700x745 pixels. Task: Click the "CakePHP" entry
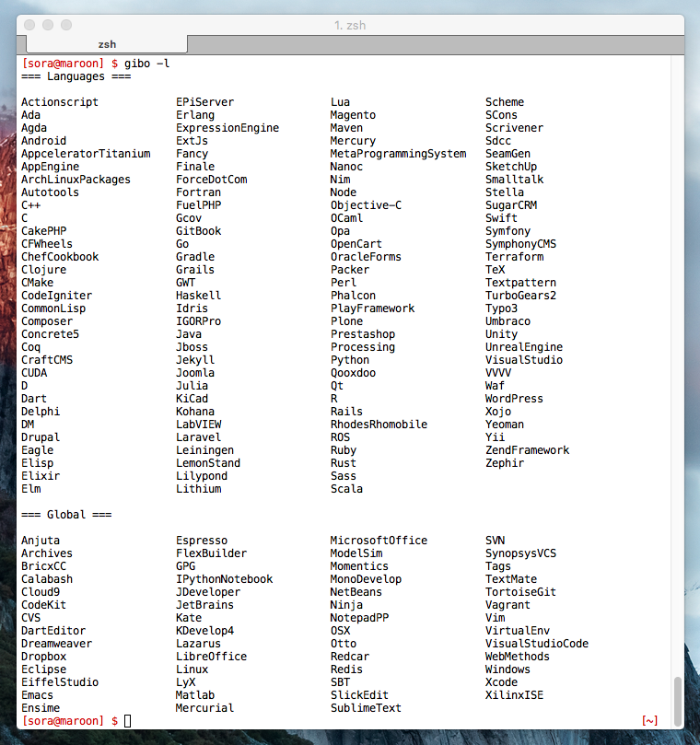43,231
